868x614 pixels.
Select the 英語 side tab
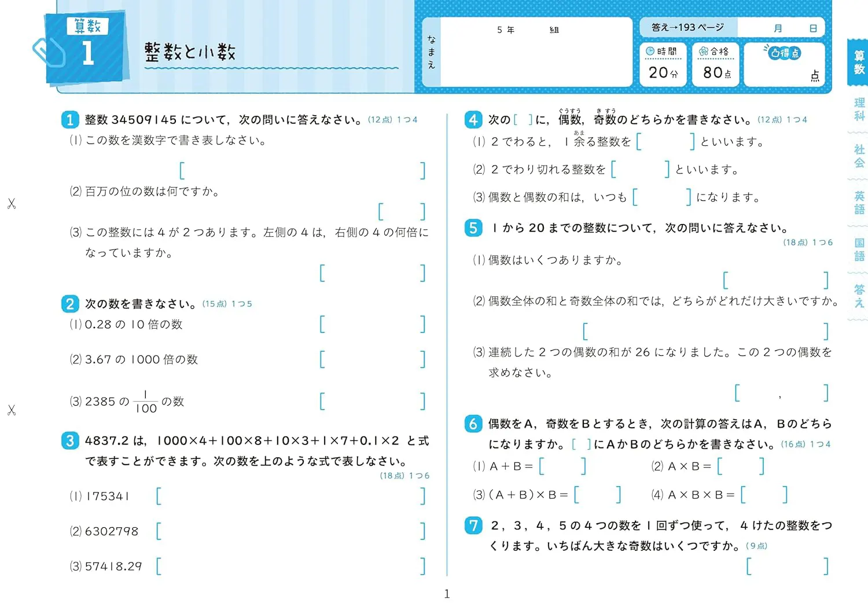pos(859,203)
